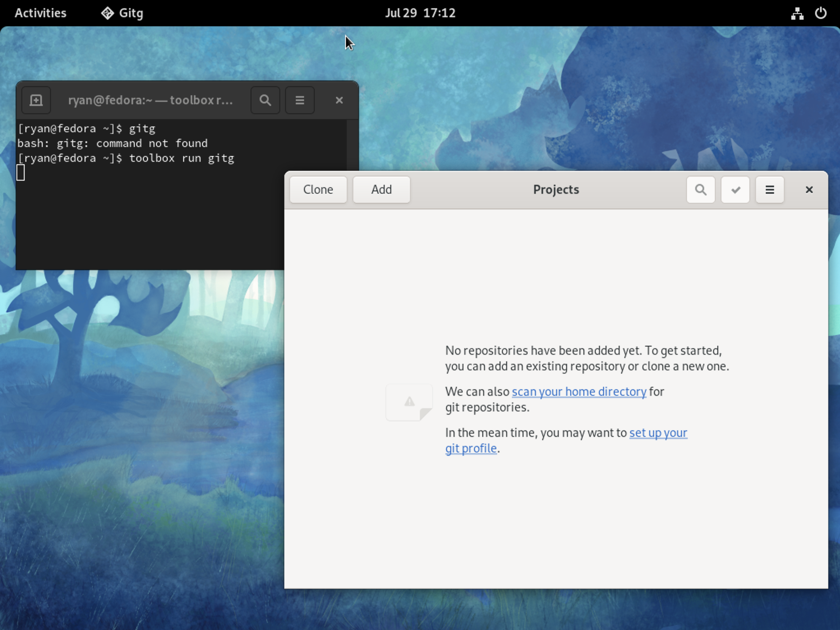Click the Add repository button

381,189
